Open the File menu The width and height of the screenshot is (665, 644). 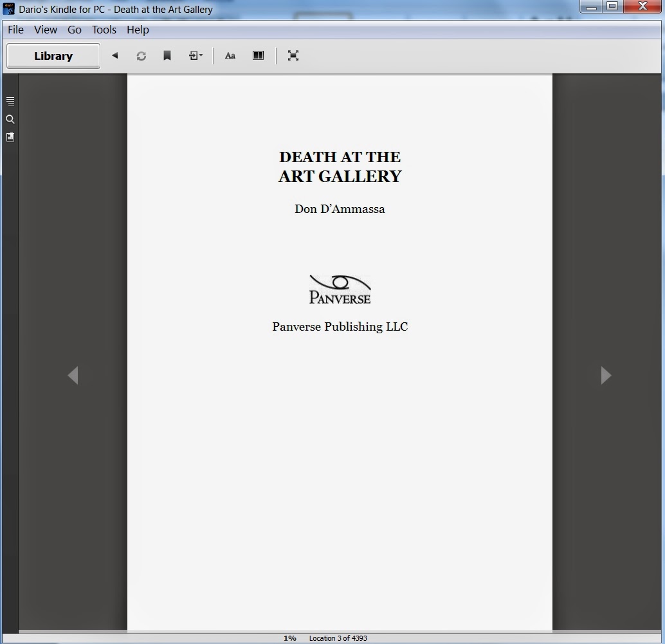click(15, 30)
